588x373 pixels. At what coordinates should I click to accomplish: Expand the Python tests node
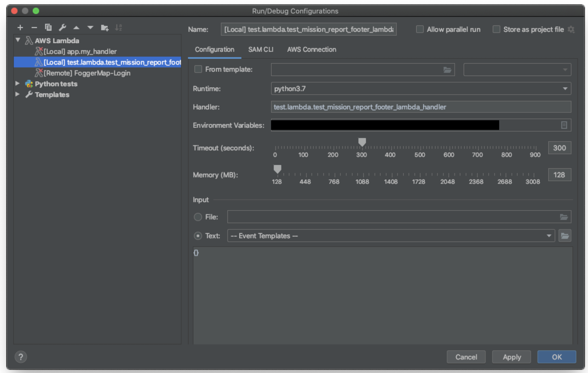17,84
